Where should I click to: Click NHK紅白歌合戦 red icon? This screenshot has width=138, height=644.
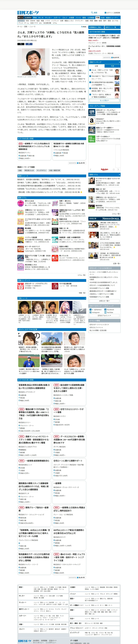pyautogui.click(x=55, y=286)
